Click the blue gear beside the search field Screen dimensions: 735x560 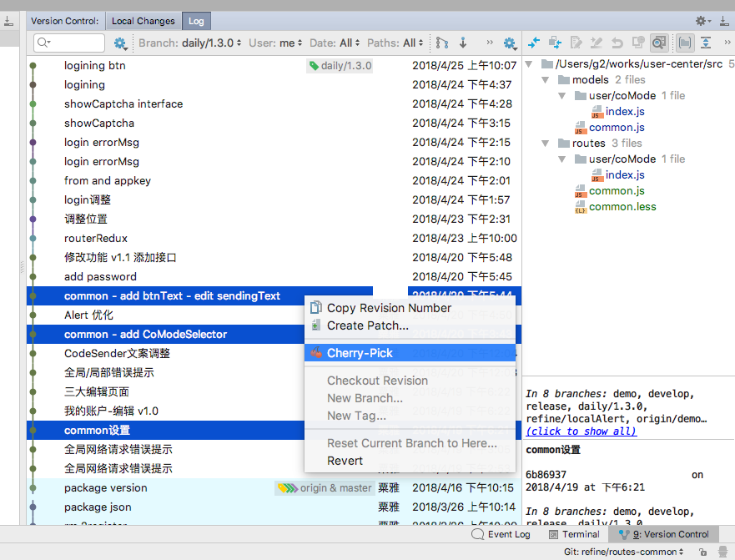(x=120, y=43)
